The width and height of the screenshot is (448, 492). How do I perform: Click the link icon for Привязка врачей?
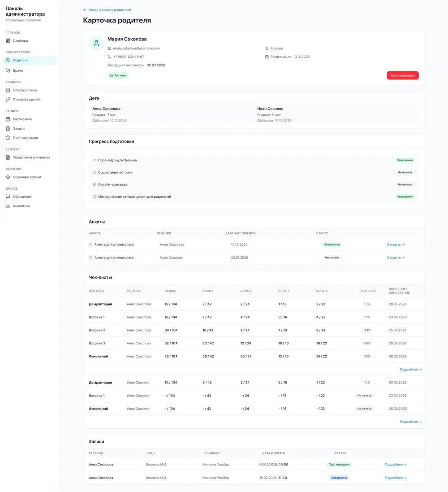click(8, 100)
